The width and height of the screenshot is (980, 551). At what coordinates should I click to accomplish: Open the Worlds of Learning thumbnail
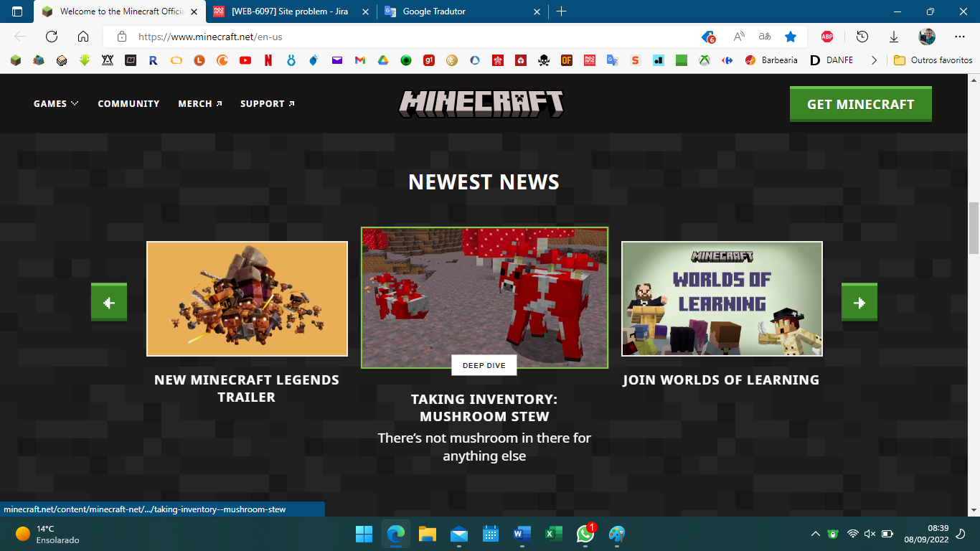(x=722, y=298)
